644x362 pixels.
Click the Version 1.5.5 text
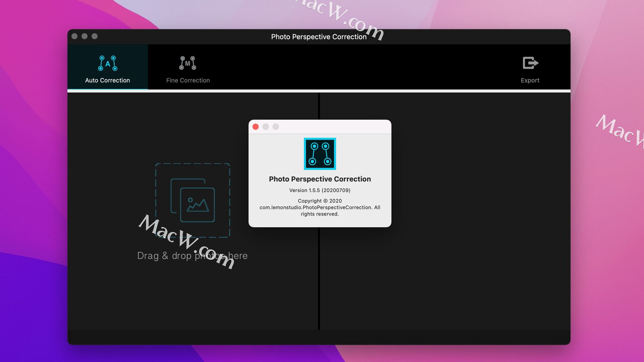(x=320, y=190)
